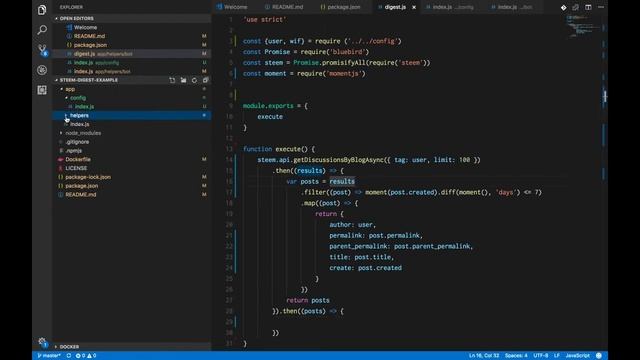Image resolution: width=640 pixels, height=360 pixels.
Task: Open errors and warnings count in status bar
Action: (86, 356)
